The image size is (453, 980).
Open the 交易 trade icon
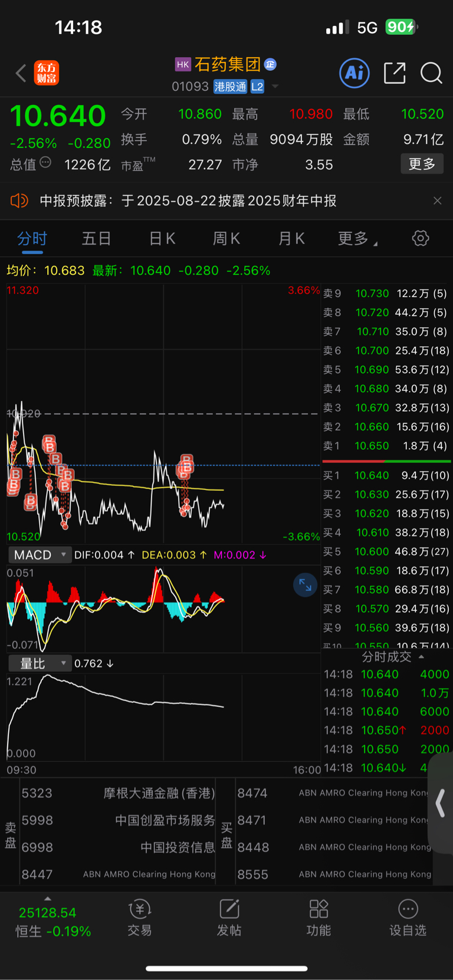tap(140, 919)
